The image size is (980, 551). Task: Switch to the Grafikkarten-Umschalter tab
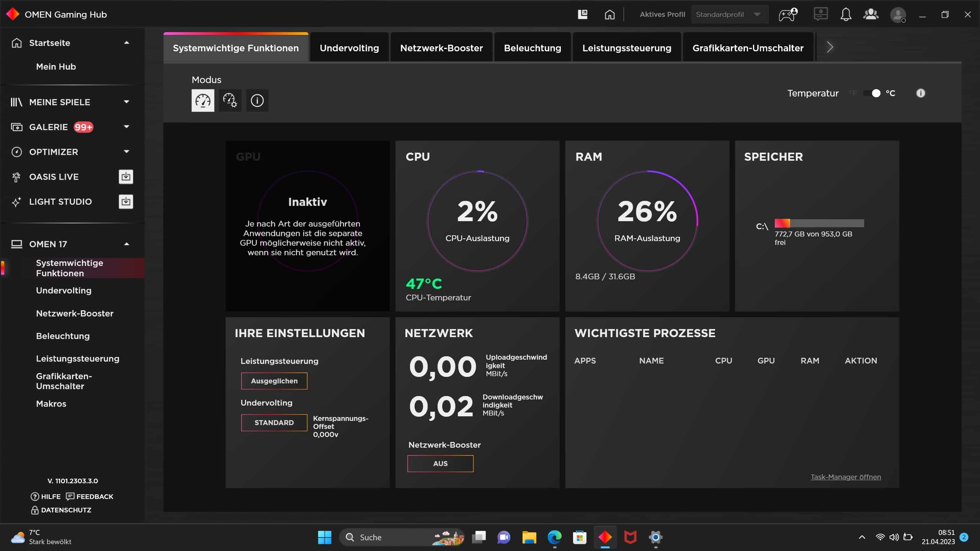pos(748,48)
